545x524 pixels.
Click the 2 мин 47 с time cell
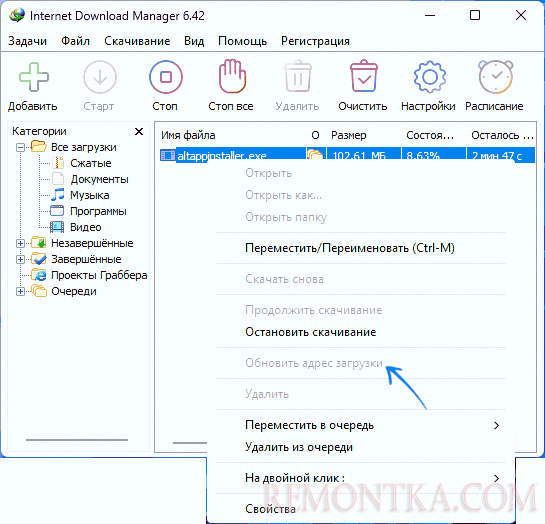coord(497,156)
